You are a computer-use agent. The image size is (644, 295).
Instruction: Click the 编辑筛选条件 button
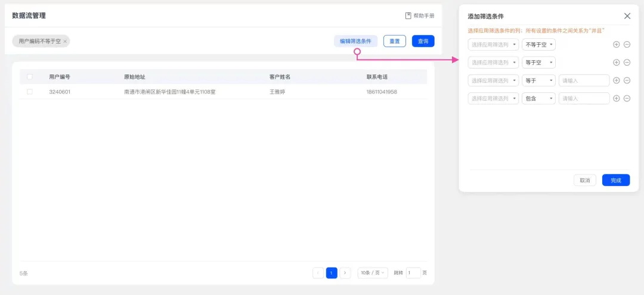(355, 41)
